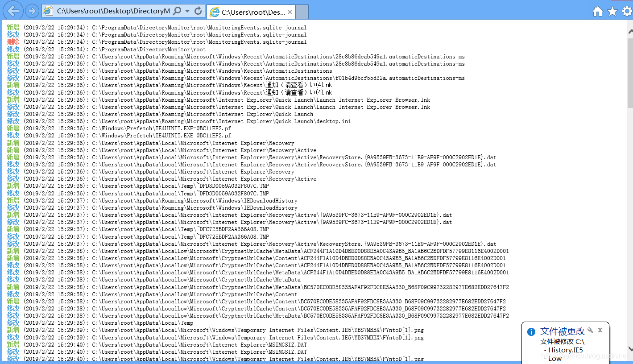Click the 新增 row for Content\BC570EC0DE58335AFAF92FDC8E3AA330
633x364 pixels.
click(256, 302)
